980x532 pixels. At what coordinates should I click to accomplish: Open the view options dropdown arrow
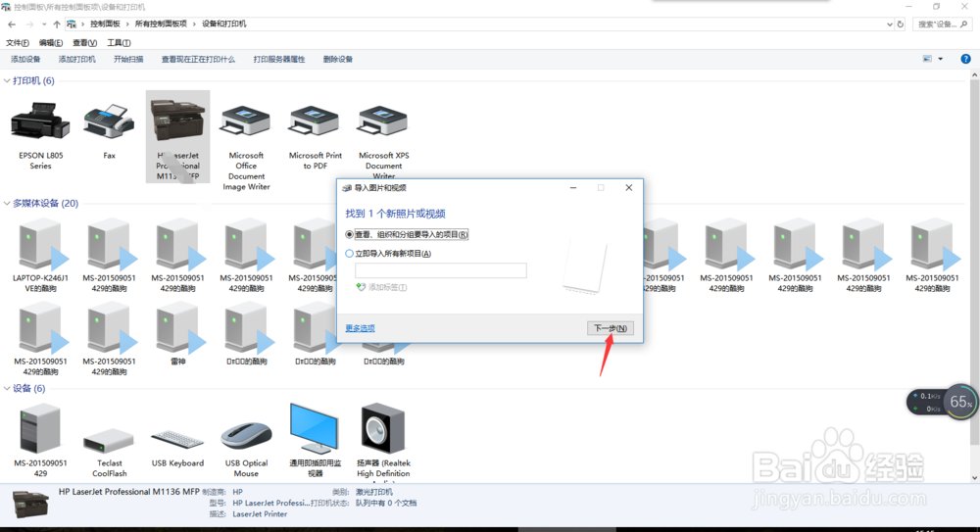pyautogui.click(x=940, y=59)
